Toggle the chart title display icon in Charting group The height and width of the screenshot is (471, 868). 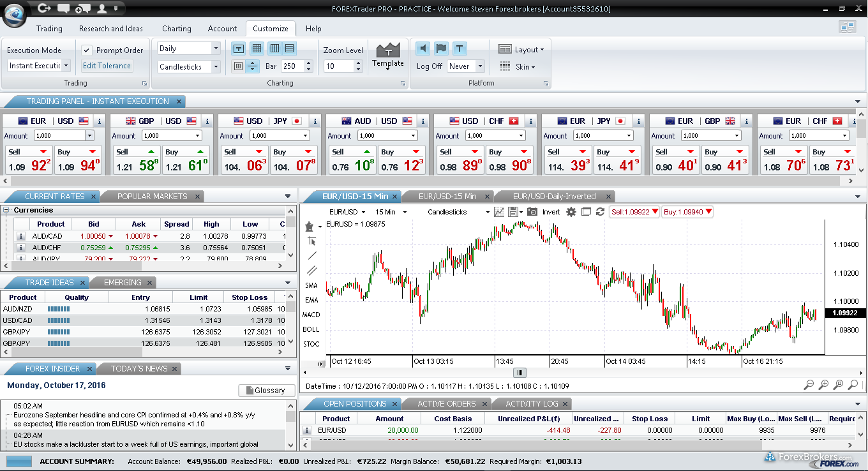pyautogui.click(x=239, y=49)
